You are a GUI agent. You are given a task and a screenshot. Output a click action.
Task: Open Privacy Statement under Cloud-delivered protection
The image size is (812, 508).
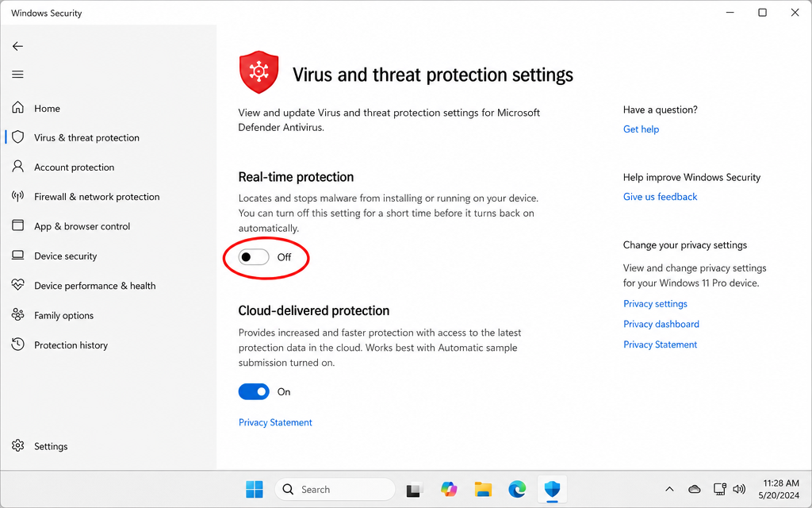point(275,422)
